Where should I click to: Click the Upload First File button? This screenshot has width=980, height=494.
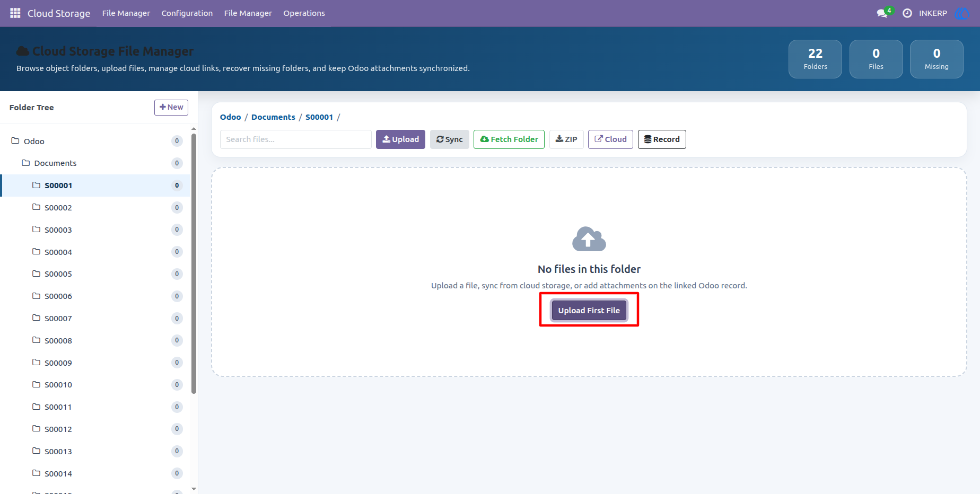[x=589, y=311]
